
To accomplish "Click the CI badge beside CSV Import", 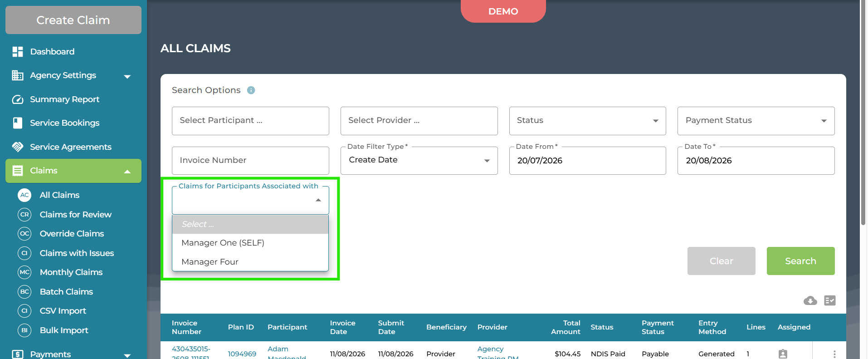I will click(24, 311).
